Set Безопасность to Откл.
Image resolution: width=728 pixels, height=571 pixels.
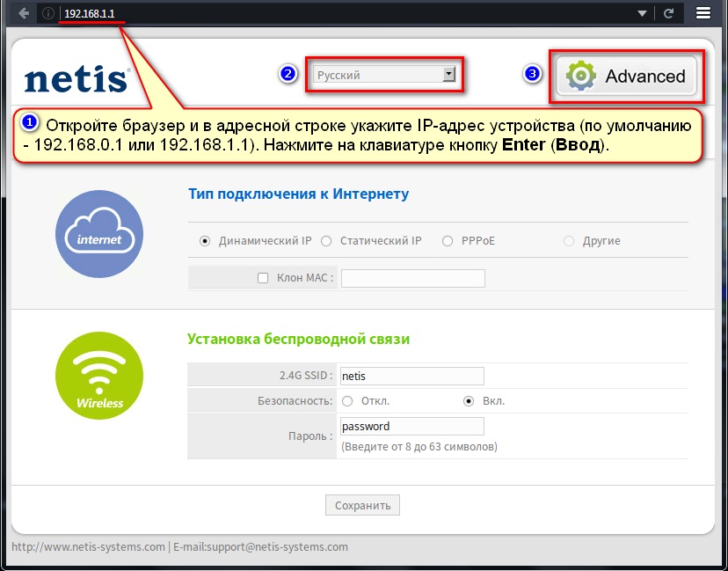(347, 401)
